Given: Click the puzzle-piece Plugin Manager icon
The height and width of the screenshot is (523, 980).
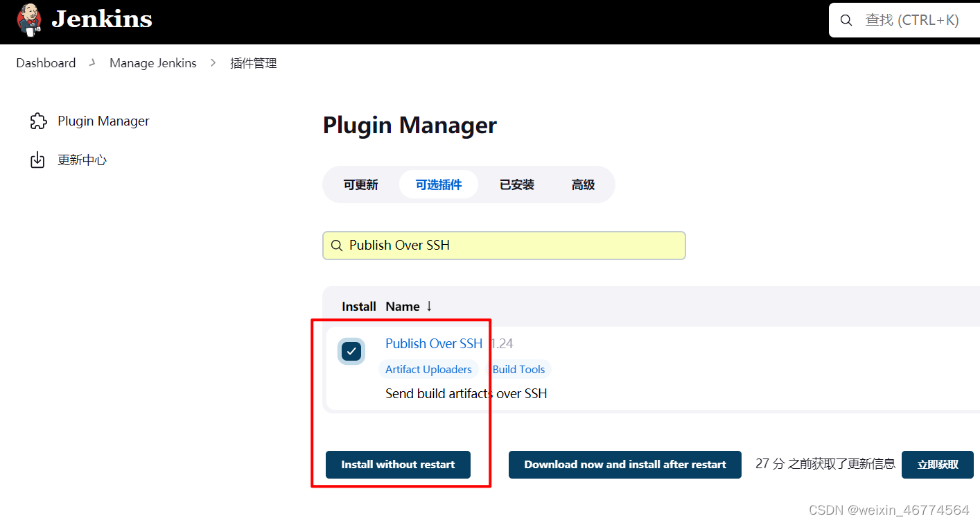Looking at the screenshot, I should point(37,121).
